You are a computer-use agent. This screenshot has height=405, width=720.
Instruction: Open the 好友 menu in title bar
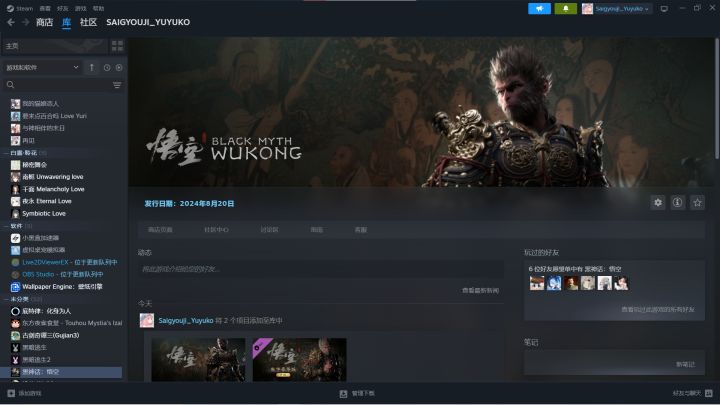tap(62, 8)
